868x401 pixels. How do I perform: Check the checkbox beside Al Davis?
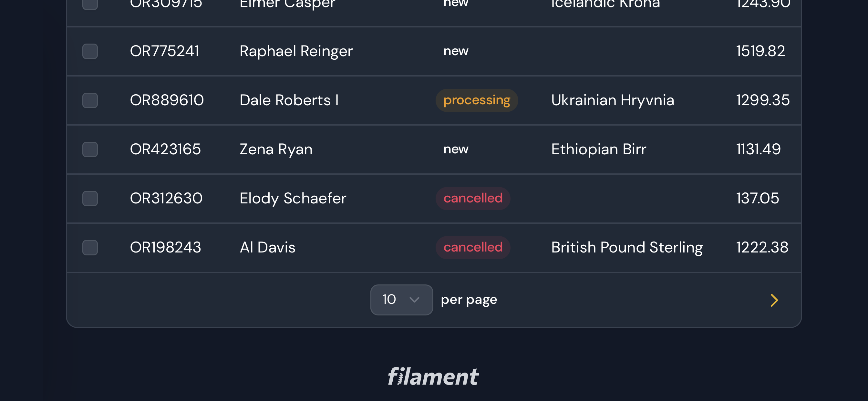[x=90, y=247]
